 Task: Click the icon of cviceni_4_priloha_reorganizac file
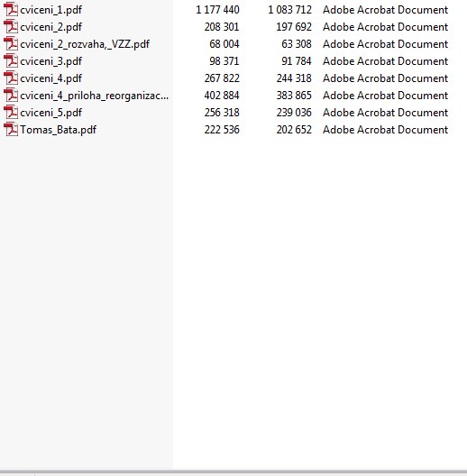point(11,96)
